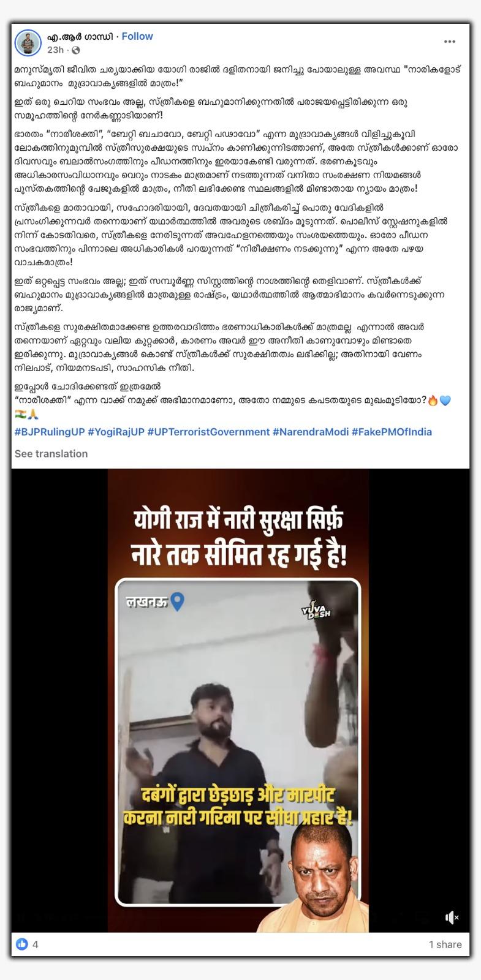
Task: Click the 23h post timestamp
Action: tap(56, 50)
